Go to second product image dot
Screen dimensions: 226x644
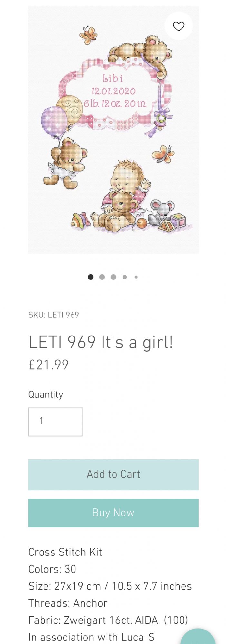[x=102, y=277]
